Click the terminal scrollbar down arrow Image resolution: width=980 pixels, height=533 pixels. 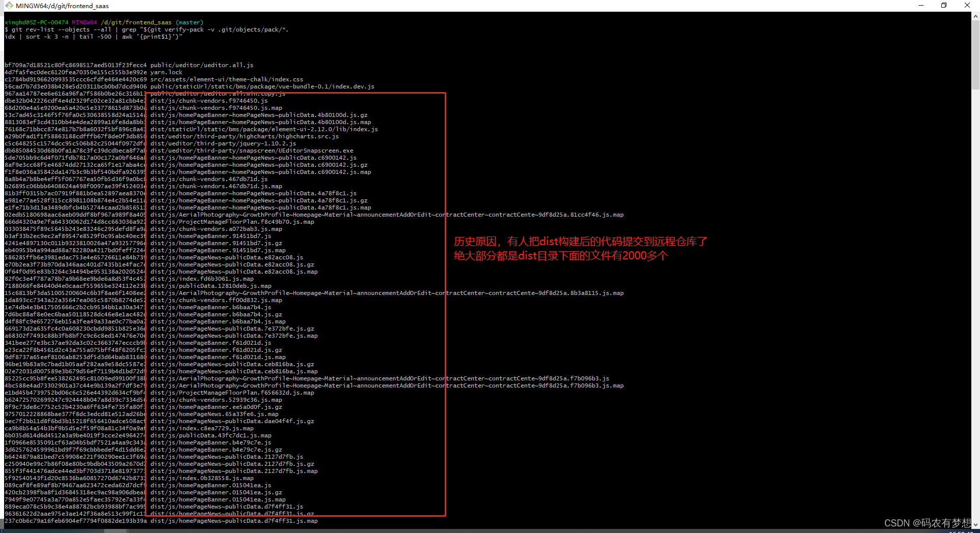tap(975, 524)
